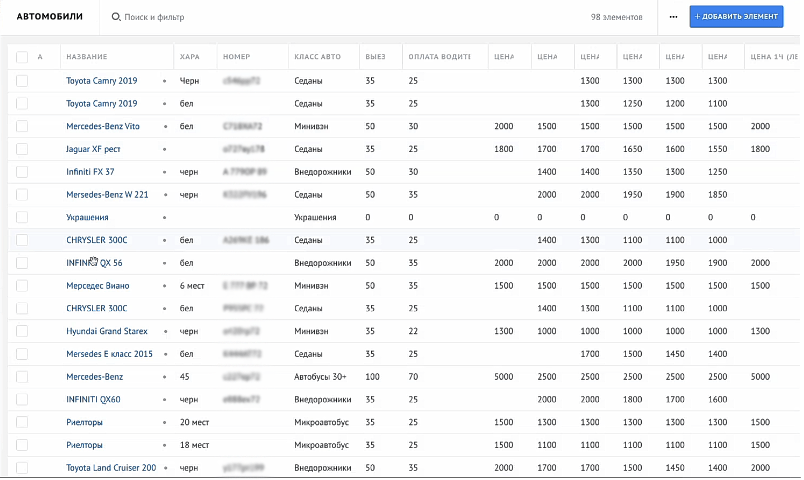Check the Украшения row checkbox

[22, 217]
